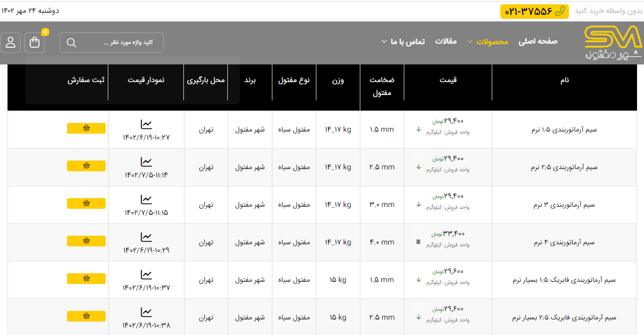
Task: Add سیم آرماتوربندی ۱/۵ نرم to cart
Action: click(x=86, y=128)
